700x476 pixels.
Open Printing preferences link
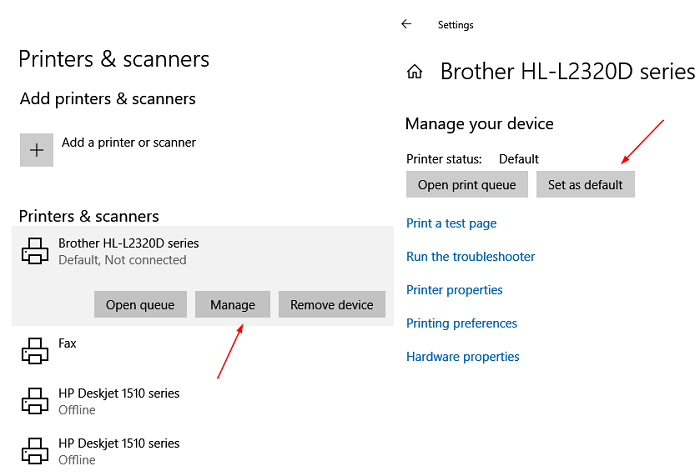point(462,323)
